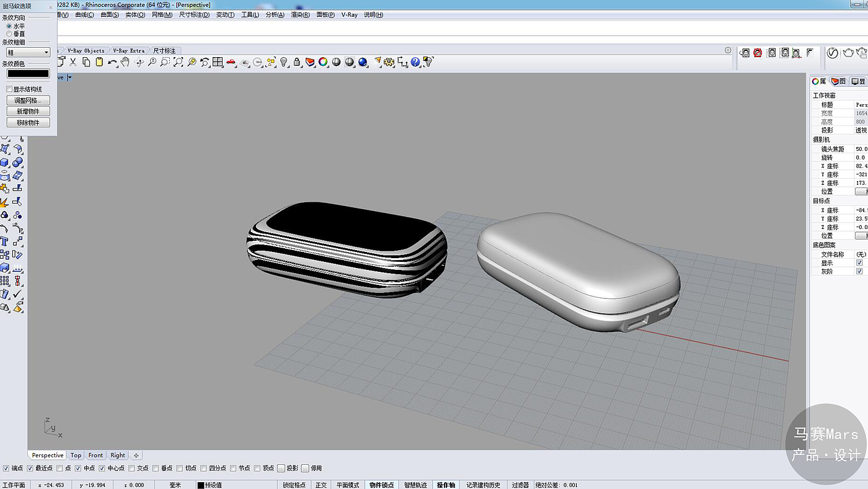
Task: Click the Cut scissors icon
Action: [73, 62]
